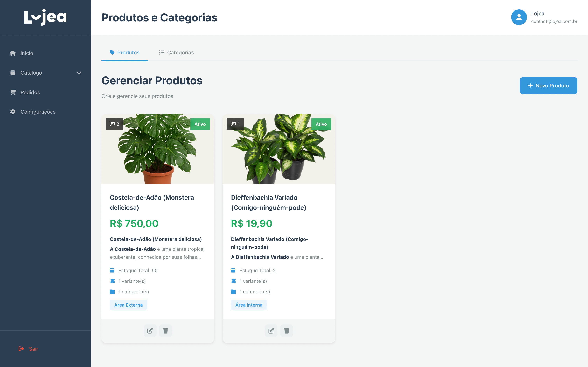The height and width of the screenshot is (367, 588).
Task: Click the Lojea user avatar icon
Action: (x=519, y=17)
